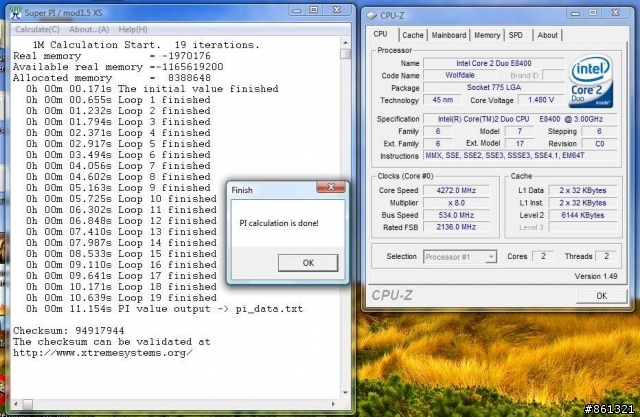Switch to the About tab in CPU-Z

[547, 35]
